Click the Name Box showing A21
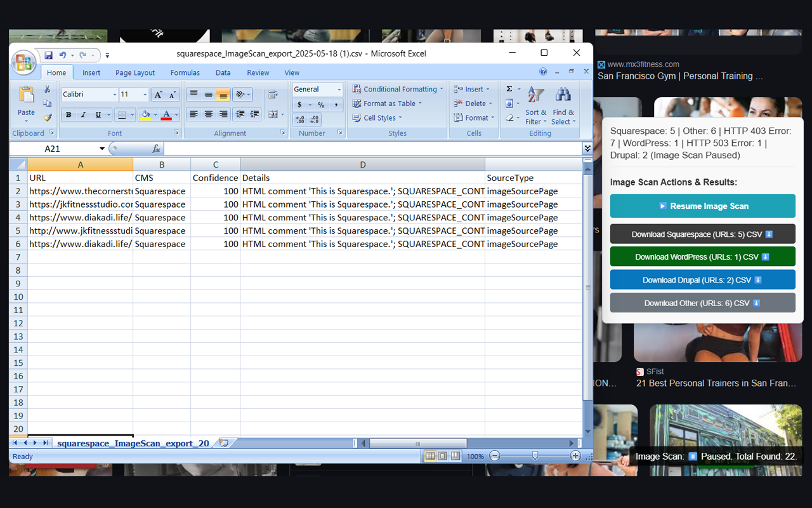This screenshot has height=508, width=812. coord(58,149)
